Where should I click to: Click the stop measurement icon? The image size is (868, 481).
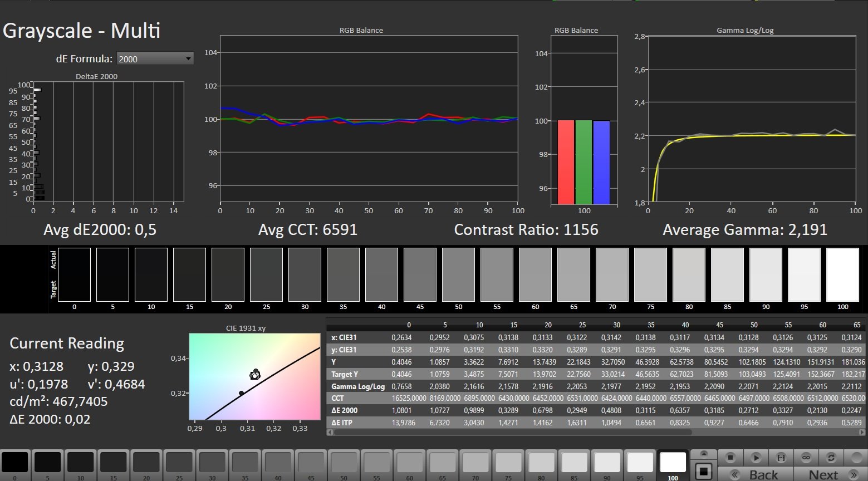730,458
